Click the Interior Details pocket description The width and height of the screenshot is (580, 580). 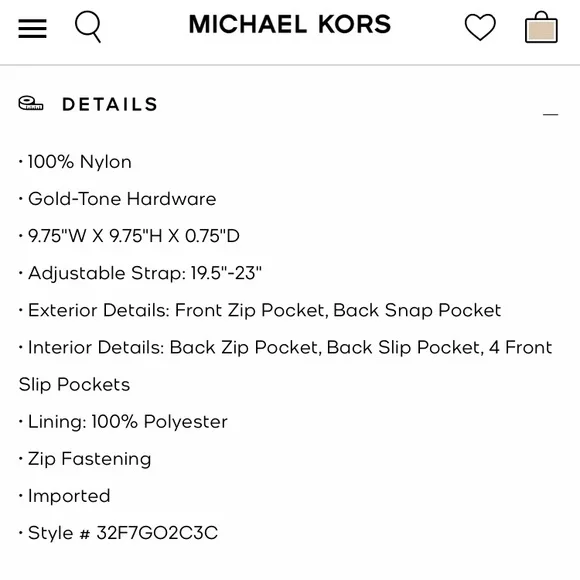(286, 348)
